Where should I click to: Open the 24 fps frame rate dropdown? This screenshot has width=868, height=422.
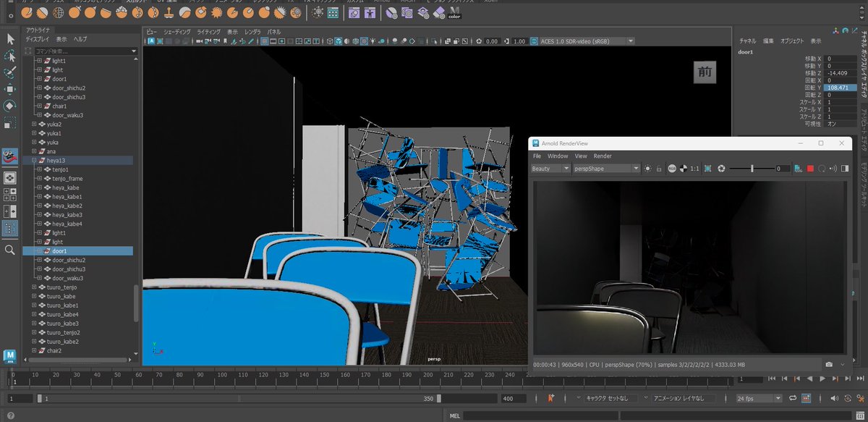point(759,399)
